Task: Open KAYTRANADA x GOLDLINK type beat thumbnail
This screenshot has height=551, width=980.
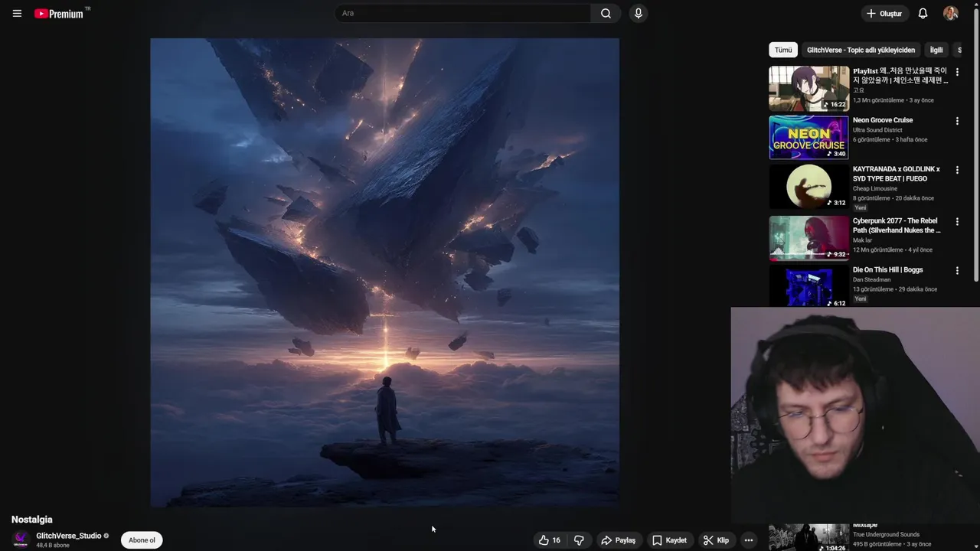Action: [x=808, y=186]
